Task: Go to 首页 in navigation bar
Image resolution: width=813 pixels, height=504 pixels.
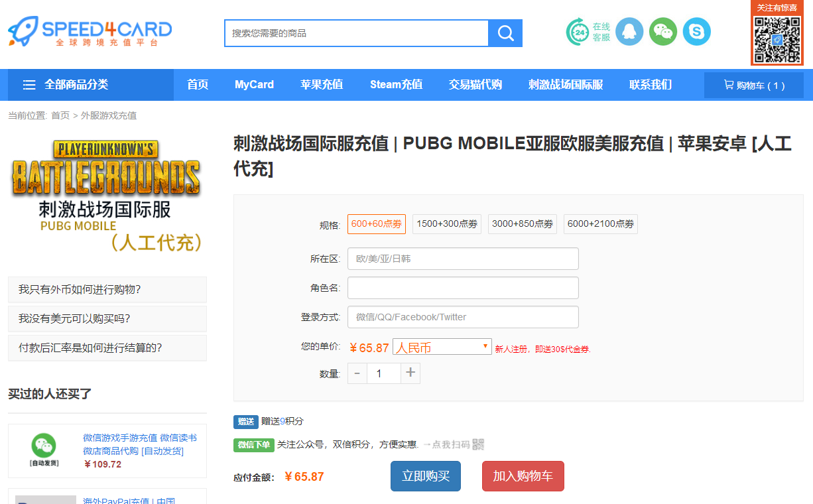Action: coord(198,85)
